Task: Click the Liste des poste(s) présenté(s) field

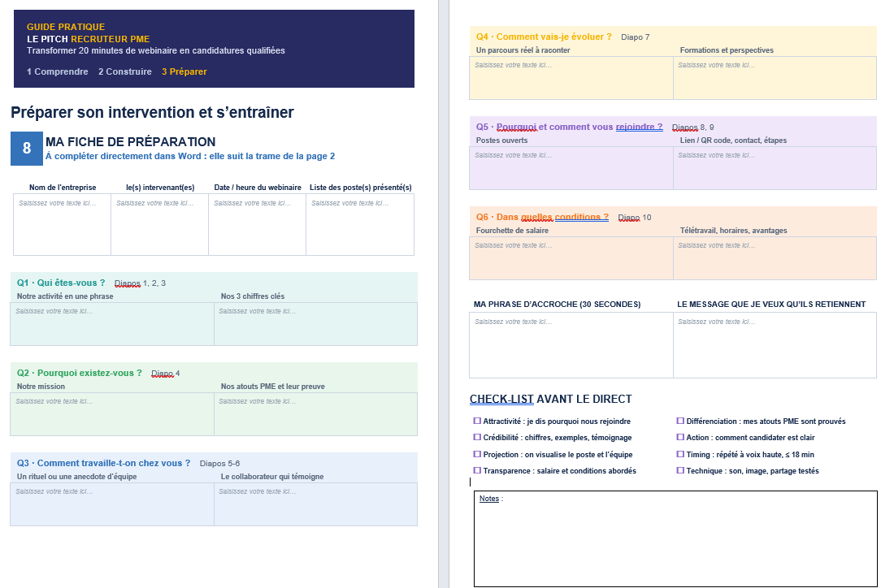Action: 360,225
